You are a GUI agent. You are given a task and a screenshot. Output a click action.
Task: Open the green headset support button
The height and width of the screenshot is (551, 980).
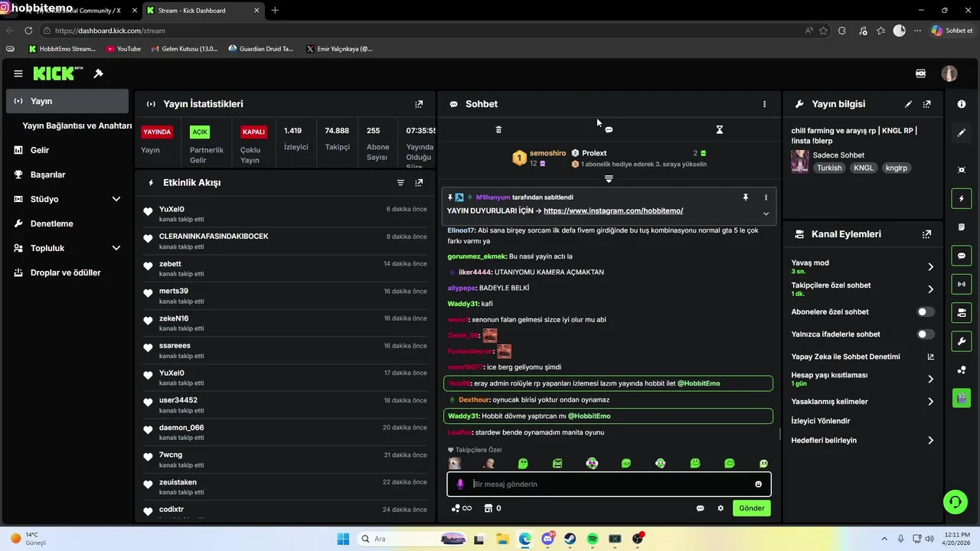[x=955, y=502]
